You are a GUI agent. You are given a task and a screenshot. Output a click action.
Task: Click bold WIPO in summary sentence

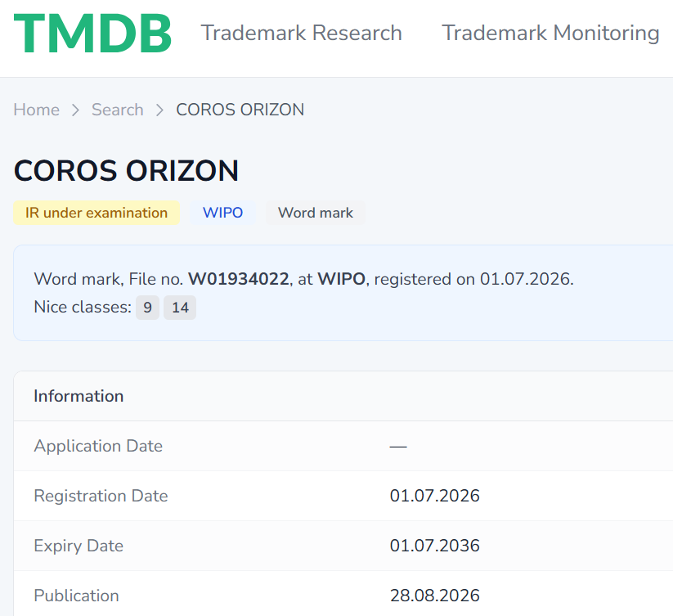click(x=341, y=280)
